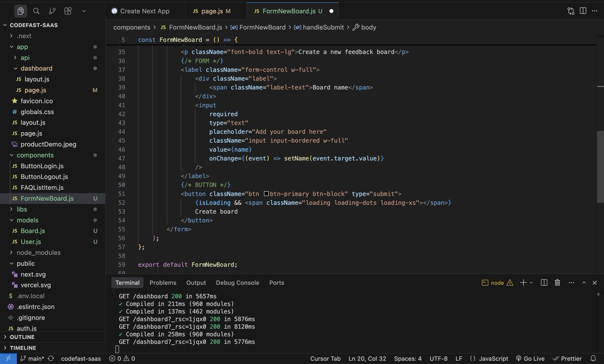Collapse the CODEFAST-SAAS root folder

coord(52,25)
